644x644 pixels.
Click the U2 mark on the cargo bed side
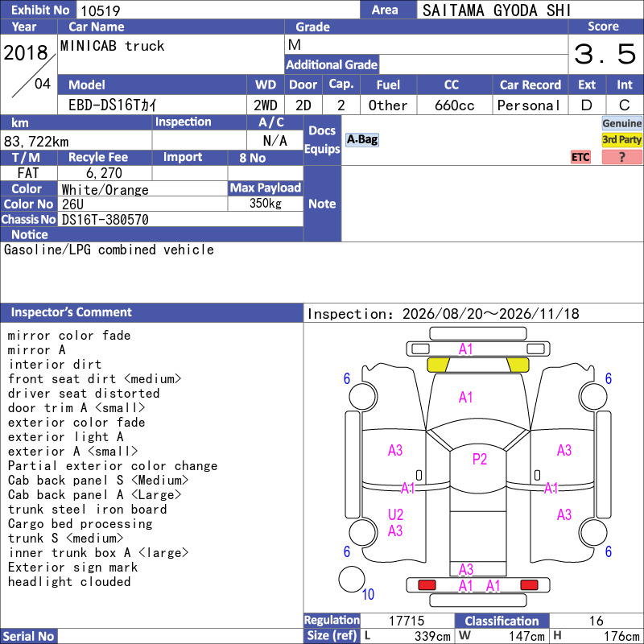click(x=395, y=514)
